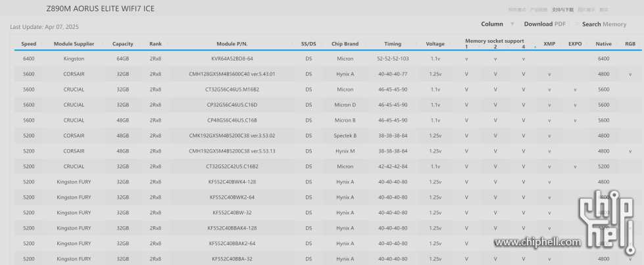Select part number KF552C40BWK2-64
644x265 pixels.
click(x=232, y=197)
